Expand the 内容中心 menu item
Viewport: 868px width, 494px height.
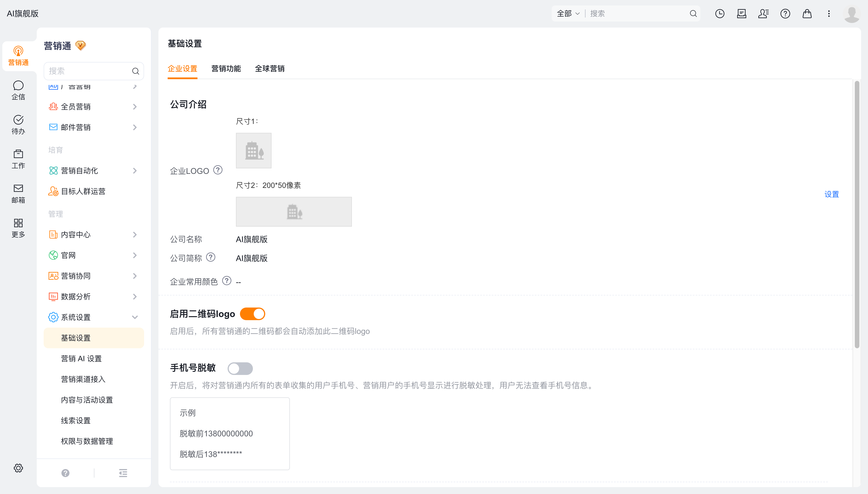[x=94, y=235]
